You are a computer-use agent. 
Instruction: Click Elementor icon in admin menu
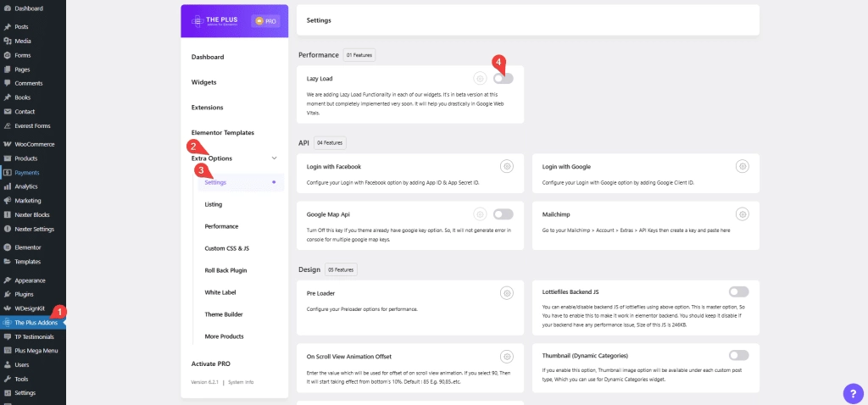click(x=7, y=247)
